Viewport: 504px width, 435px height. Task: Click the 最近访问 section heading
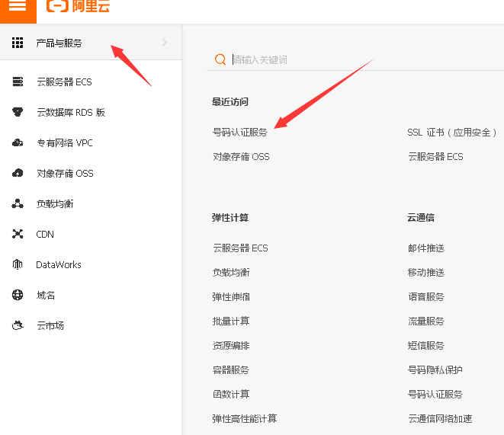click(230, 102)
